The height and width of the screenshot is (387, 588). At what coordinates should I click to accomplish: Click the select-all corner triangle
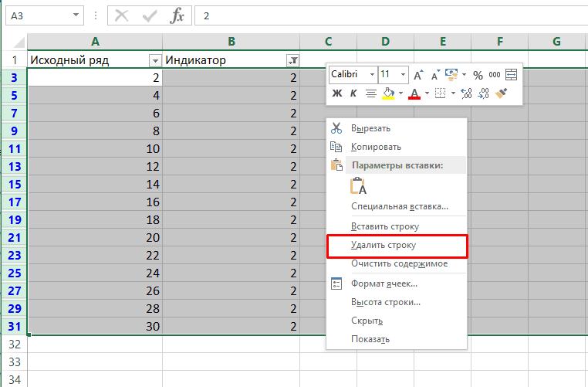tap(19, 42)
